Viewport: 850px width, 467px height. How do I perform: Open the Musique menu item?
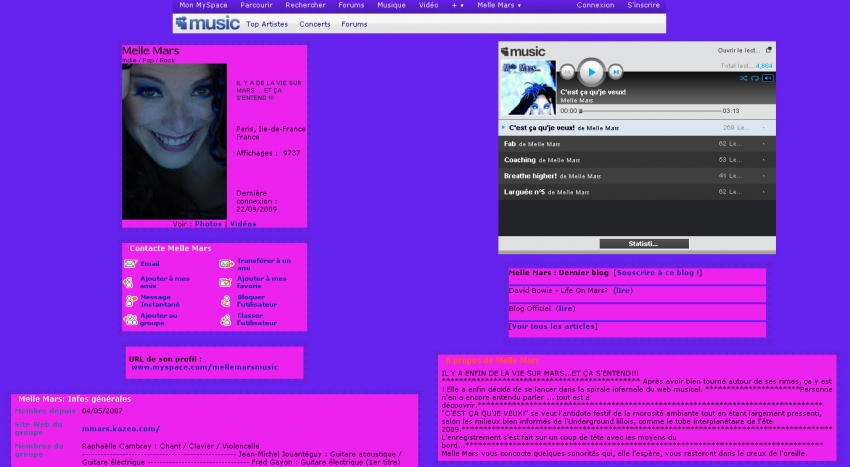(391, 5)
